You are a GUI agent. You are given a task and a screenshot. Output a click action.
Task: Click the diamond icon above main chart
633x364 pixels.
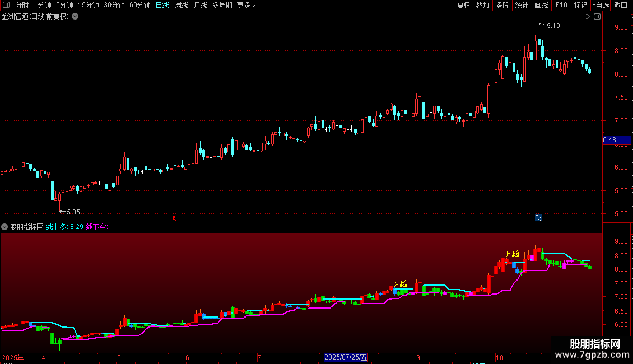(587, 17)
